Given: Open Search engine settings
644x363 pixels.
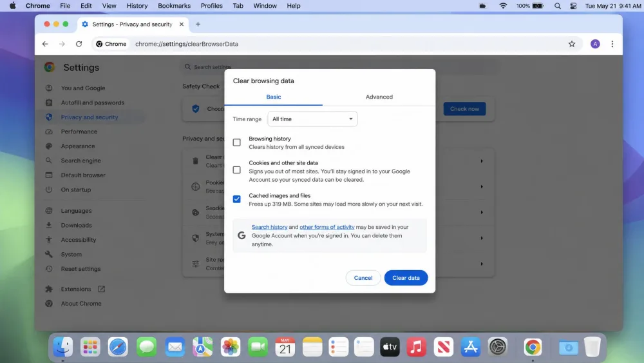Looking at the screenshot, I should [81, 161].
